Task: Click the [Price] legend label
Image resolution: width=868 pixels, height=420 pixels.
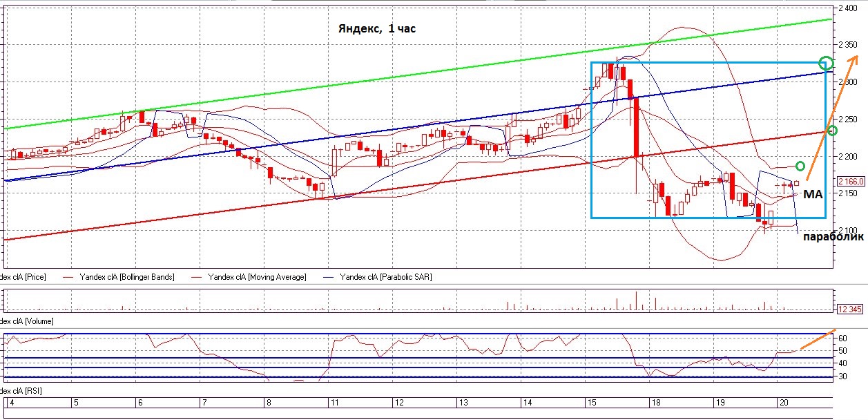Action: (x=22, y=277)
